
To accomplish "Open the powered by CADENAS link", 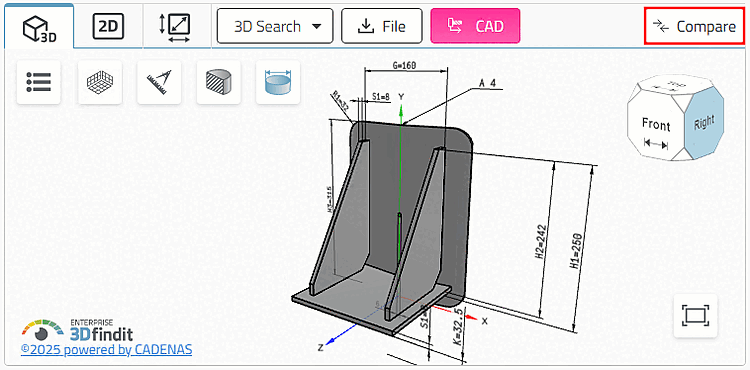I will coord(107,350).
